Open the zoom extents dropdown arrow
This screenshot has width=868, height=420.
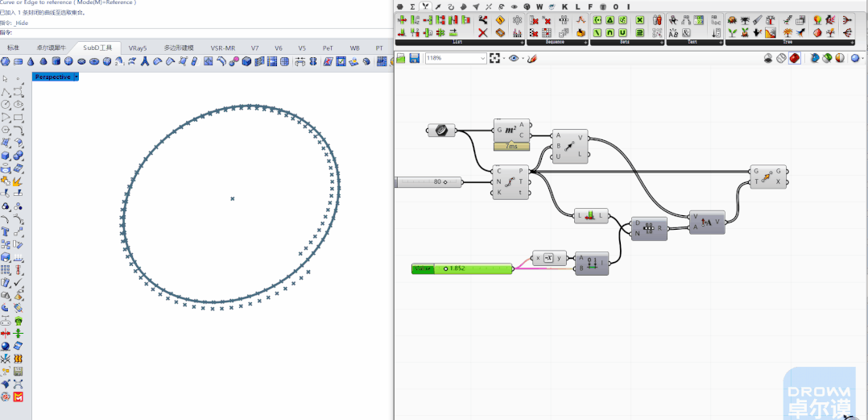pyautogui.click(x=504, y=58)
